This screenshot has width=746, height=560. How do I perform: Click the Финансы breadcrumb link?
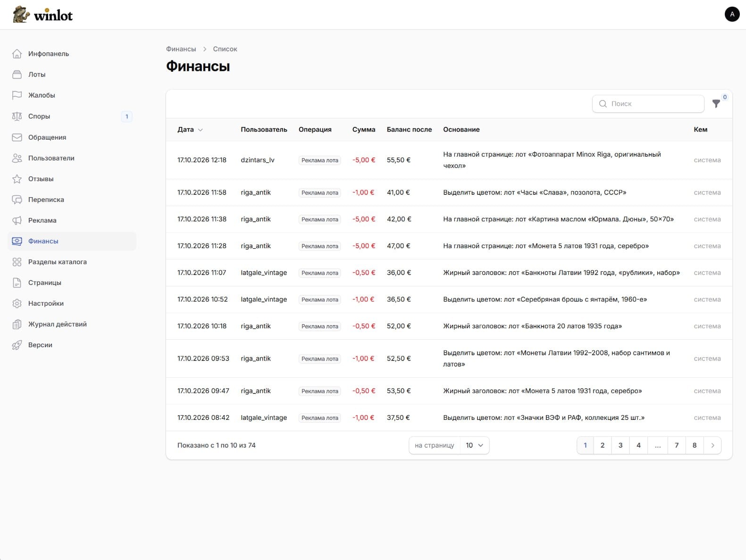point(181,49)
